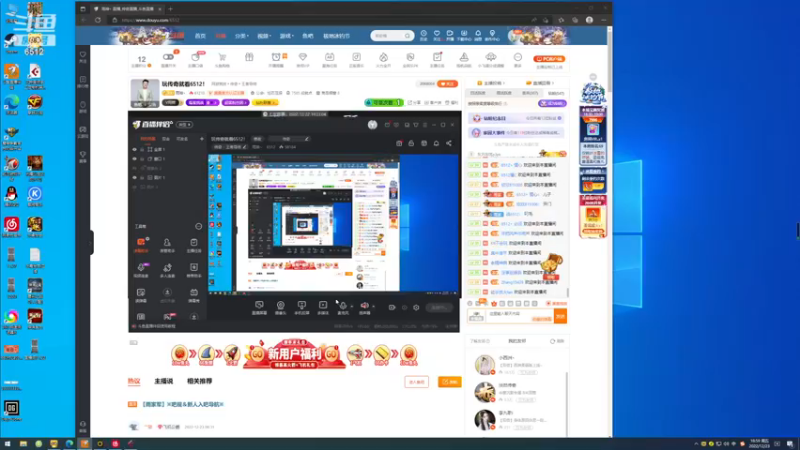800x450 pixels.
Task: Click the multimedia source icon below the stream preview
Action: point(323,305)
